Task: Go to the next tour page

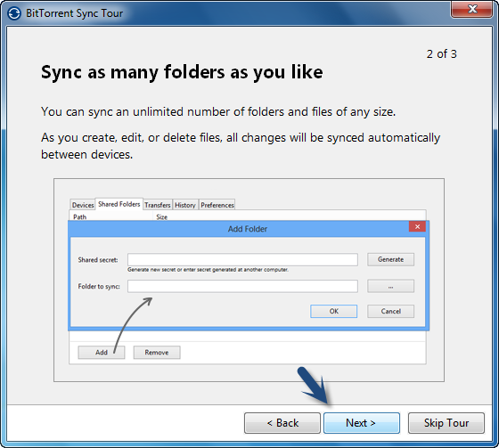Action: click(x=362, y=423)
